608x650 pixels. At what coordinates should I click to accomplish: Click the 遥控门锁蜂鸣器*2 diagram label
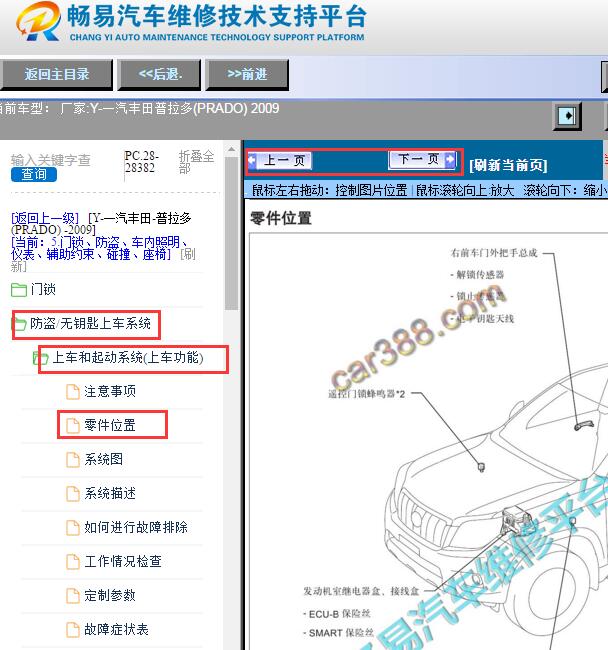(x=367, y=394)
